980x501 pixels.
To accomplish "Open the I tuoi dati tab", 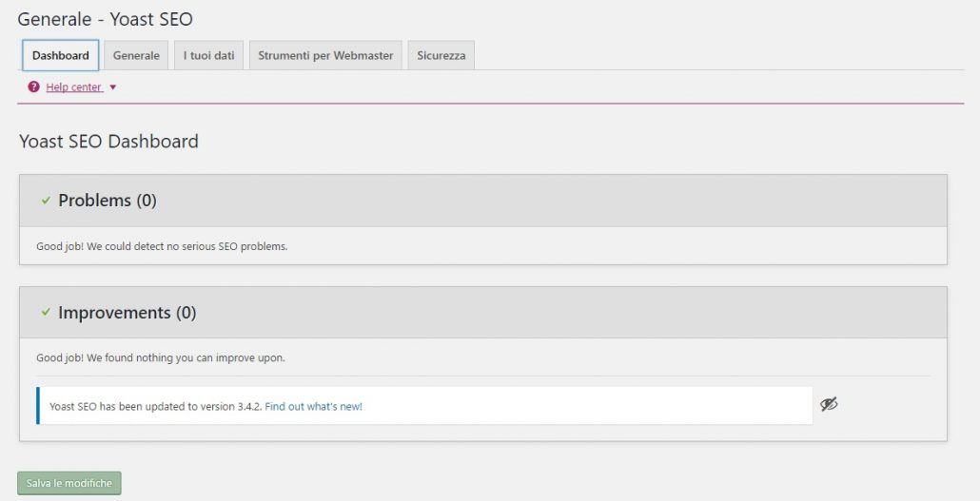I will tap(208, 55).
